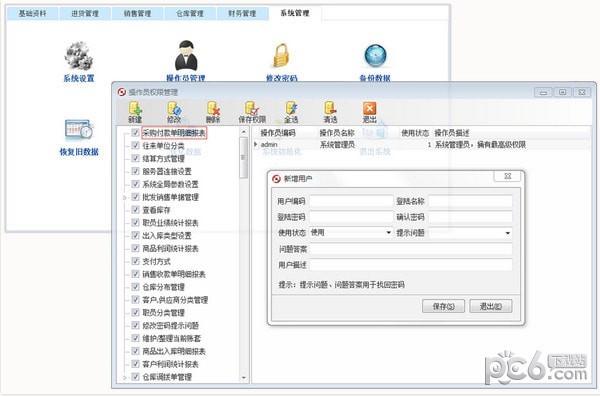600x397 pixels.
Task: Toggle the 查看库存 checkbox
Action: tap(135, 210)
